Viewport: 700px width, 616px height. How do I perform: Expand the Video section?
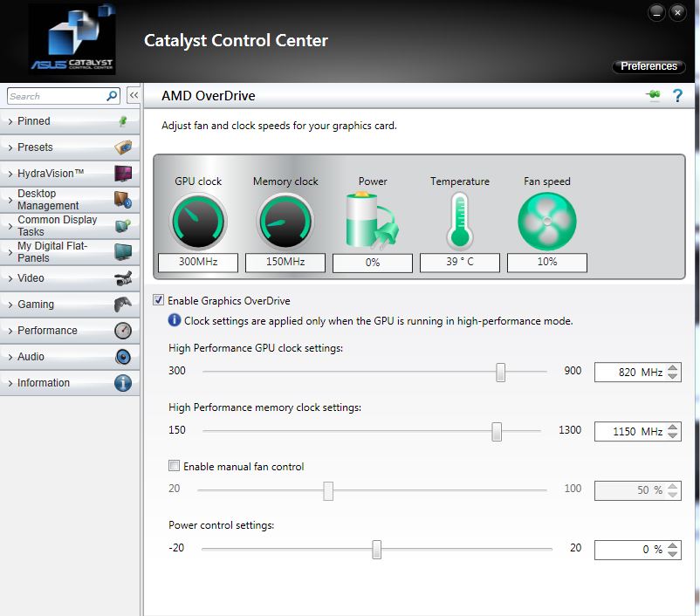click(70, 278)
